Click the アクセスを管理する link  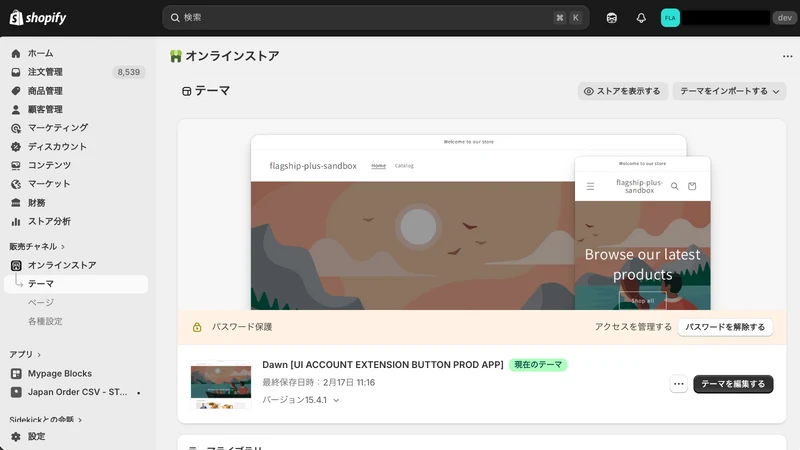(633, 327)
